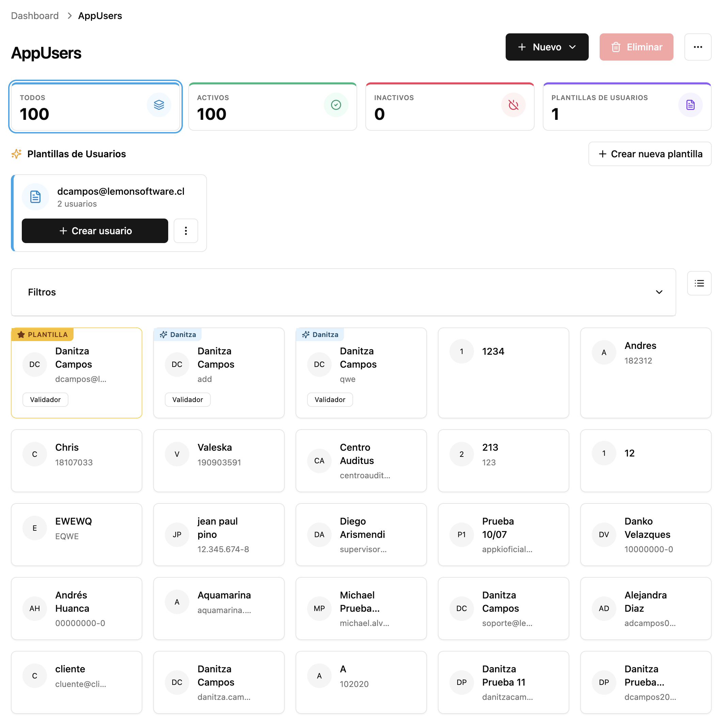The width and height of the screenshot is (728, 721).
Task: Click Danko Velazques DV avatar
Action: pyautogui.click(x=604, y=534)
